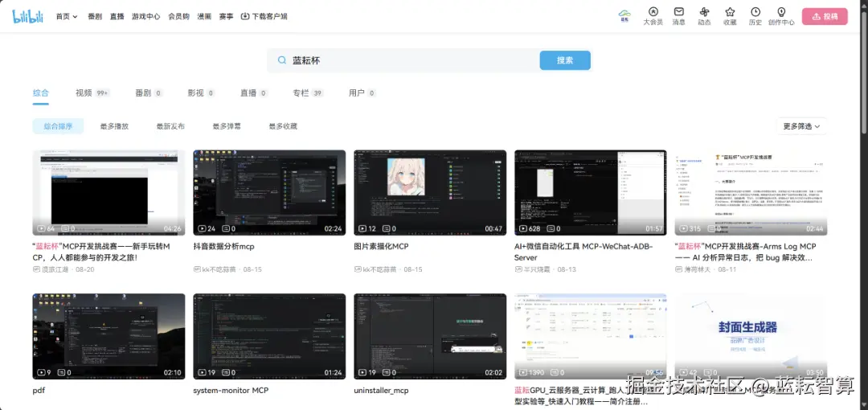Go to 直播 in top navigation
868x410 pixels.
tap(117, 17)
